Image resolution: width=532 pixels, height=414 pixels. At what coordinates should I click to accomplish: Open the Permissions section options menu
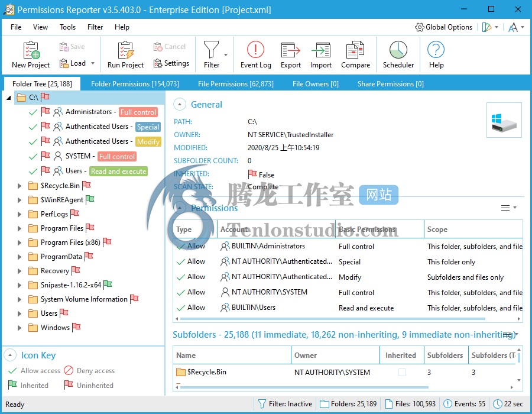[508, 208]
